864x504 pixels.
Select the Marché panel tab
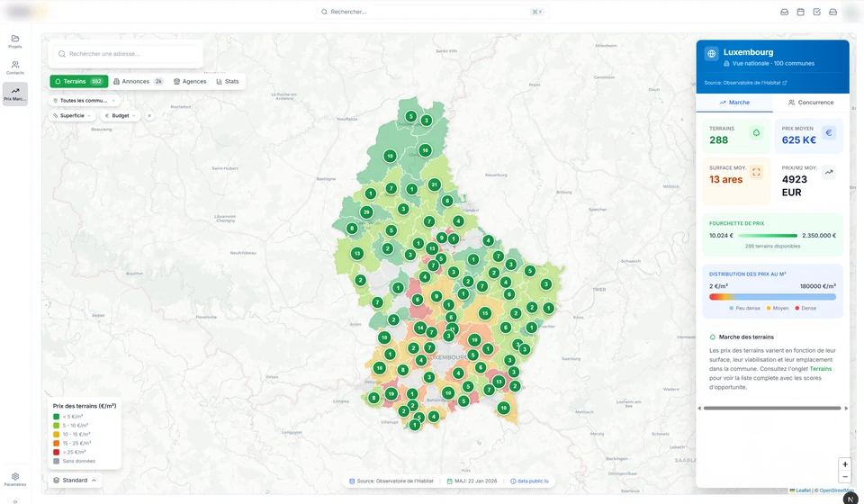734,103
